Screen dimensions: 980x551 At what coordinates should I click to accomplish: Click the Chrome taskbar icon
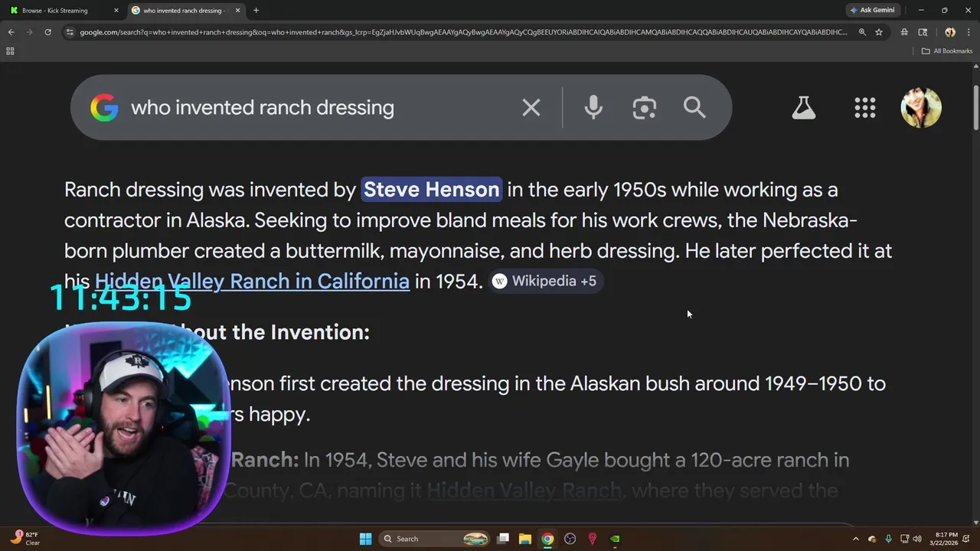[x=547, y=539]
